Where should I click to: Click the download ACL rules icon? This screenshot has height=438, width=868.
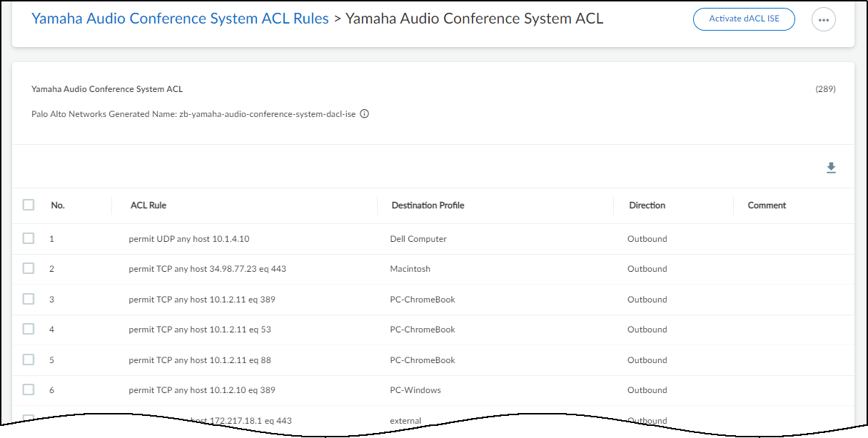click(x=831, y=168)
